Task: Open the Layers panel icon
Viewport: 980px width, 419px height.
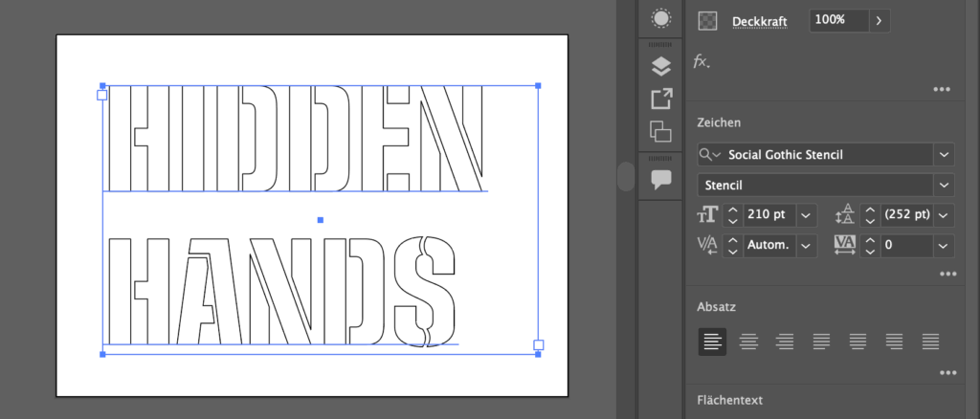Action: coord(660,66)
